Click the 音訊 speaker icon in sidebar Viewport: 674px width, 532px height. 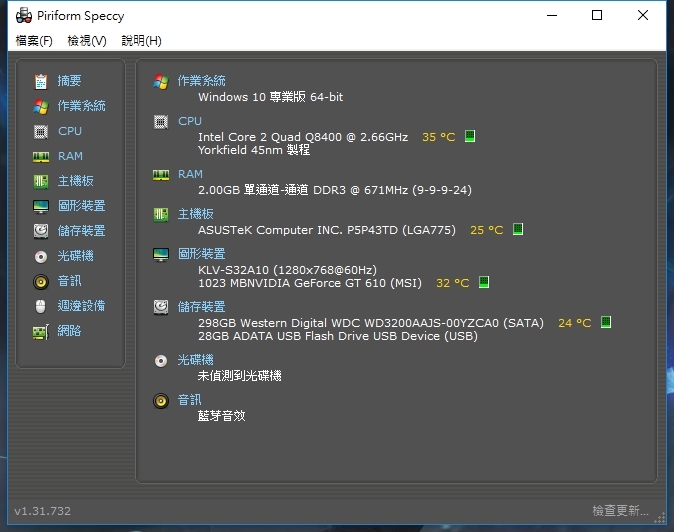[x=41, y=281]
